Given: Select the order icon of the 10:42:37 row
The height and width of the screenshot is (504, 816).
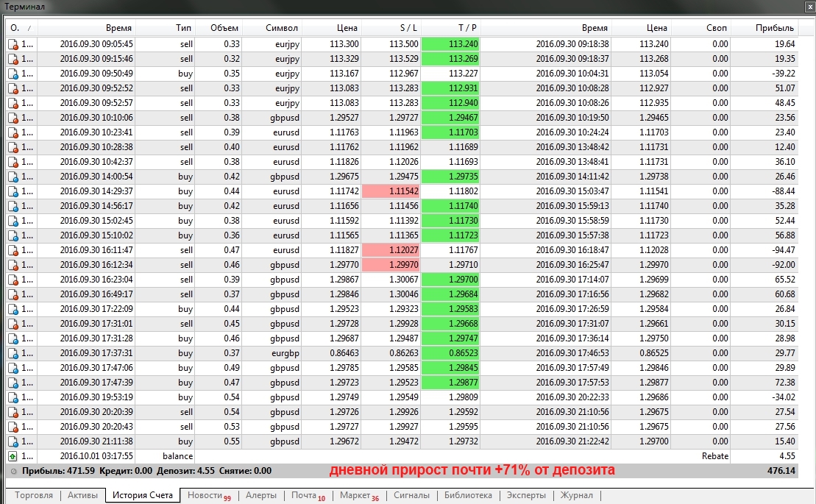Looking at the screenshot, I should coord(13,163).
